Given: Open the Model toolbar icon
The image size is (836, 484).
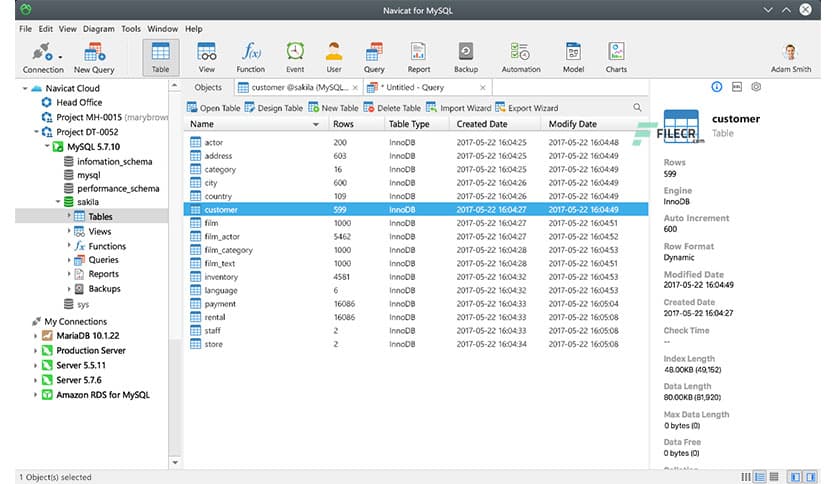Looking at the screenshot, I should point(573,58).
